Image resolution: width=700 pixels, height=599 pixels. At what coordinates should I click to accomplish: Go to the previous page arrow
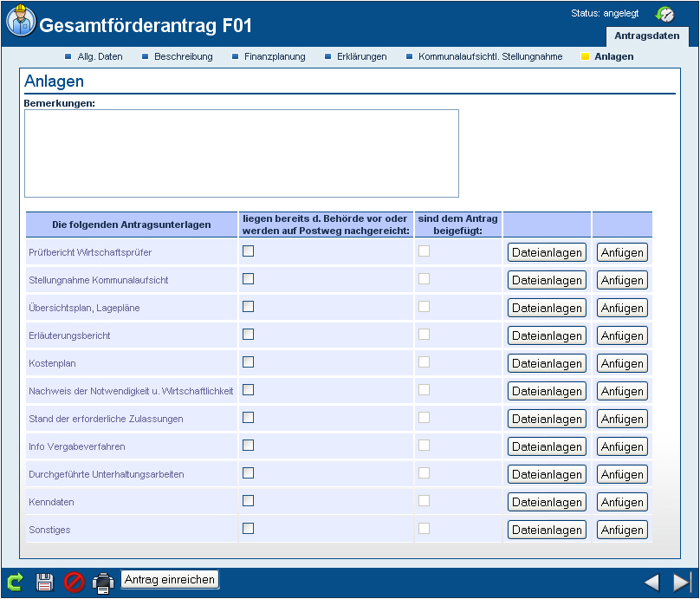tap(652, 583)
